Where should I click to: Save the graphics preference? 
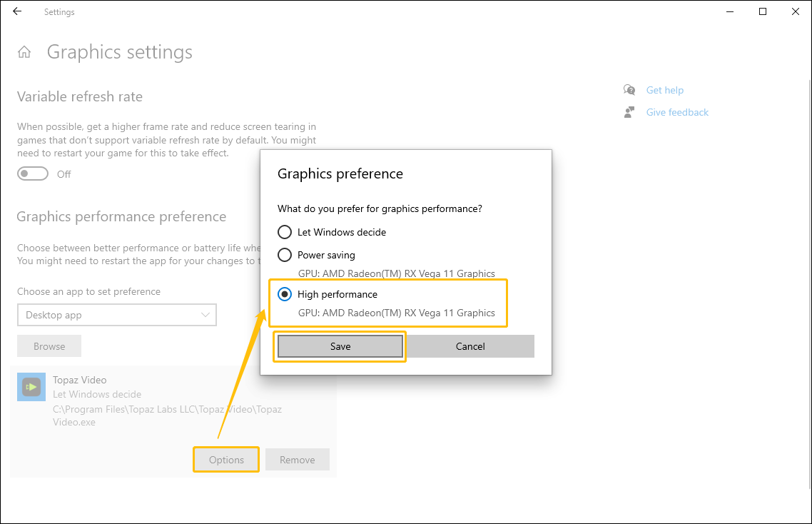[340, 346]
